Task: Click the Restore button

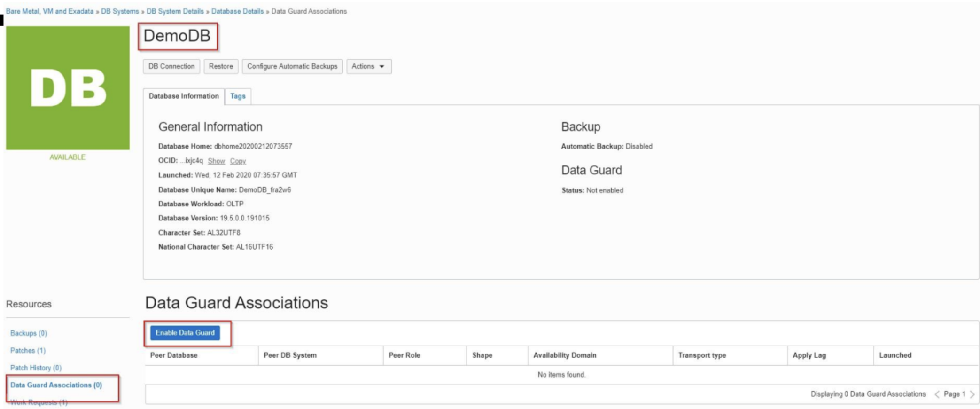Action: (221, 66)
